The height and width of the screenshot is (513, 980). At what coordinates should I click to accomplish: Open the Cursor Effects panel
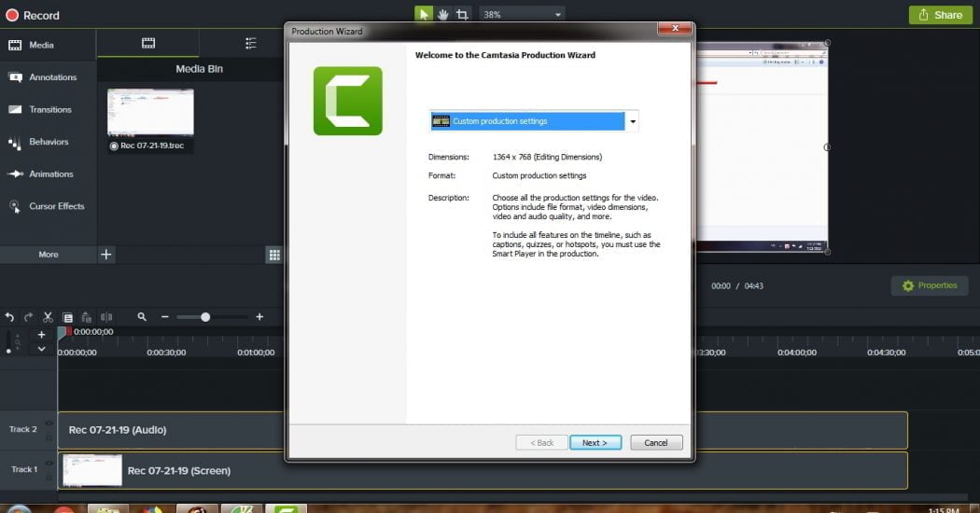[x=47, y=206]
